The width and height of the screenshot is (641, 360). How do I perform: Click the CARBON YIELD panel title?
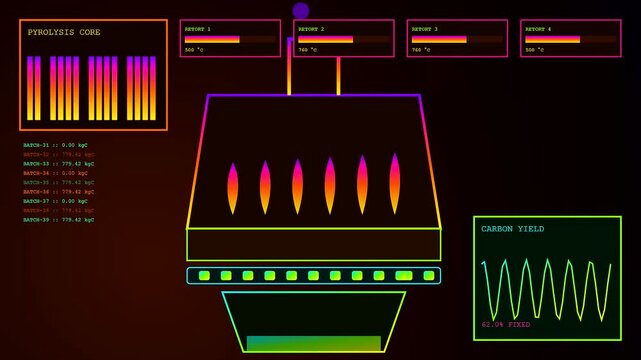coord(513,229)
